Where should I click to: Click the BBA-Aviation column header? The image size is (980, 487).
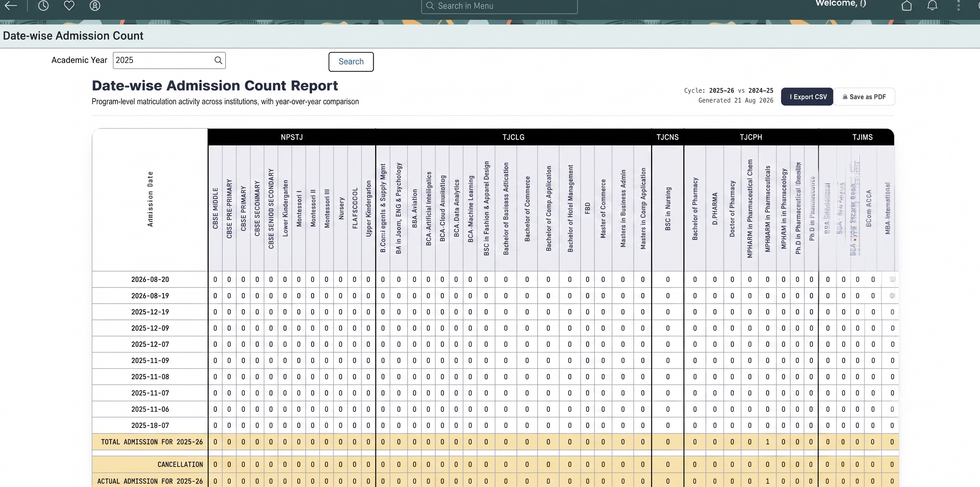(414, 208)
